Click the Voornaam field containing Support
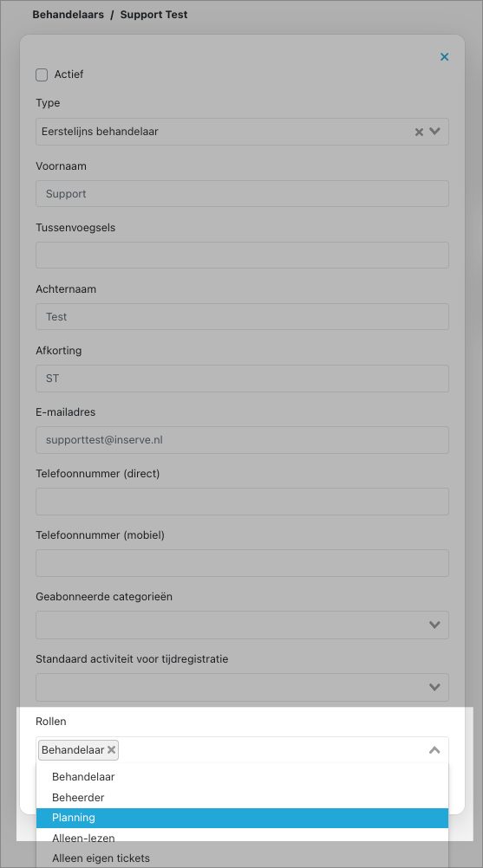The image size is (483, 868). (242, 194)
